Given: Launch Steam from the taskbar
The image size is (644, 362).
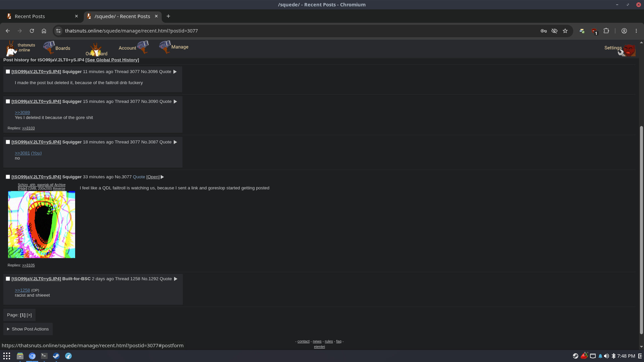Looking at the screenshot, I should pos(56,356).
